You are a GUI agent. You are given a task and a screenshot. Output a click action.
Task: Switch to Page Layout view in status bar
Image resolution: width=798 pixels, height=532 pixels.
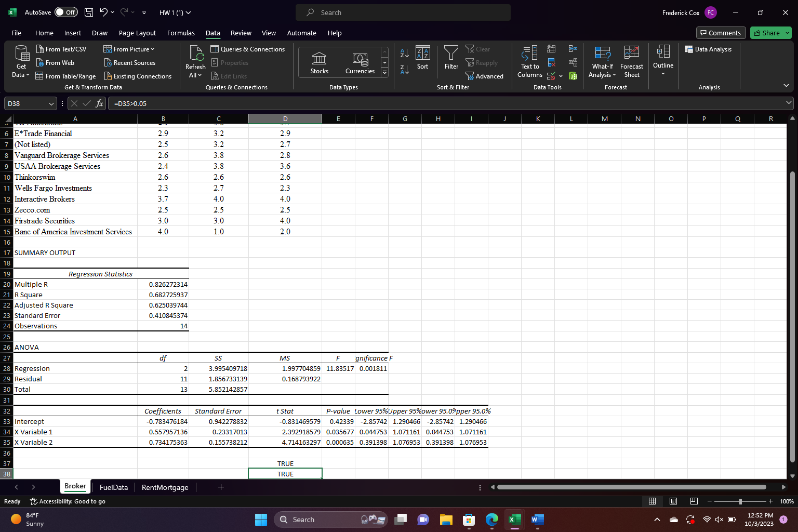click(x=673, y=501)
